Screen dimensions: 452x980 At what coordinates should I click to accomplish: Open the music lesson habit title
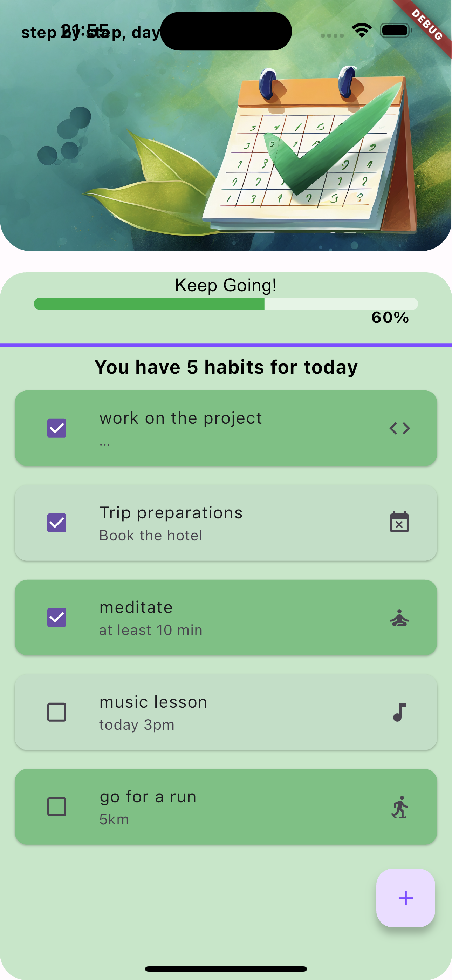(x=153, y=702)
